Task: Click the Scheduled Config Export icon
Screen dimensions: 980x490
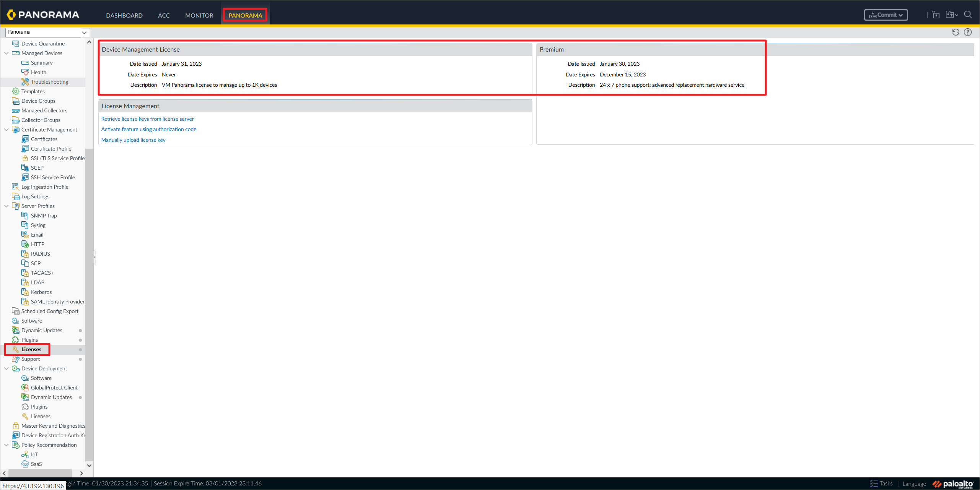Action: click(x=16, y=311)
